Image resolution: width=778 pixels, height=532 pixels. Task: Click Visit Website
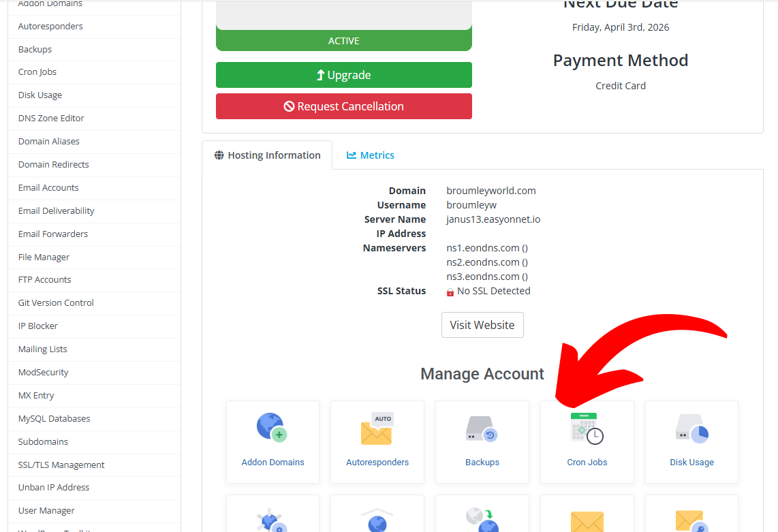pyautogui.click(x=482, y=325)
